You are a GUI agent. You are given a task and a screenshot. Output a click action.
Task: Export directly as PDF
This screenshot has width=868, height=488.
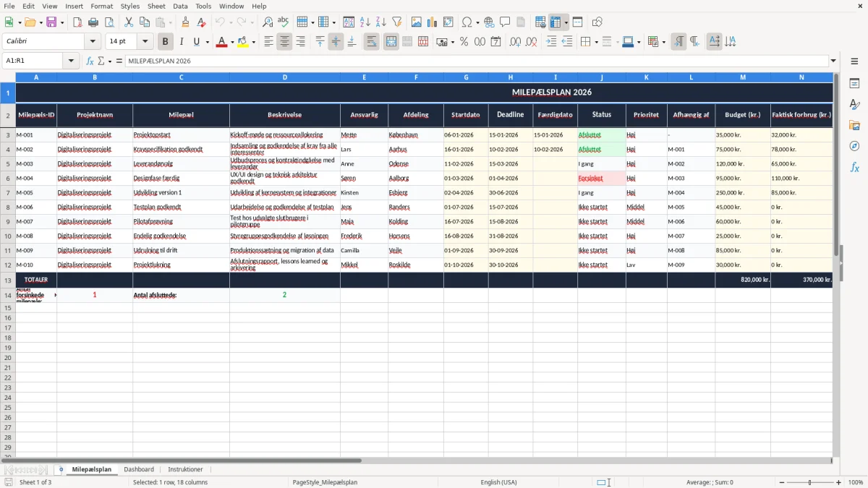point(77,22)
